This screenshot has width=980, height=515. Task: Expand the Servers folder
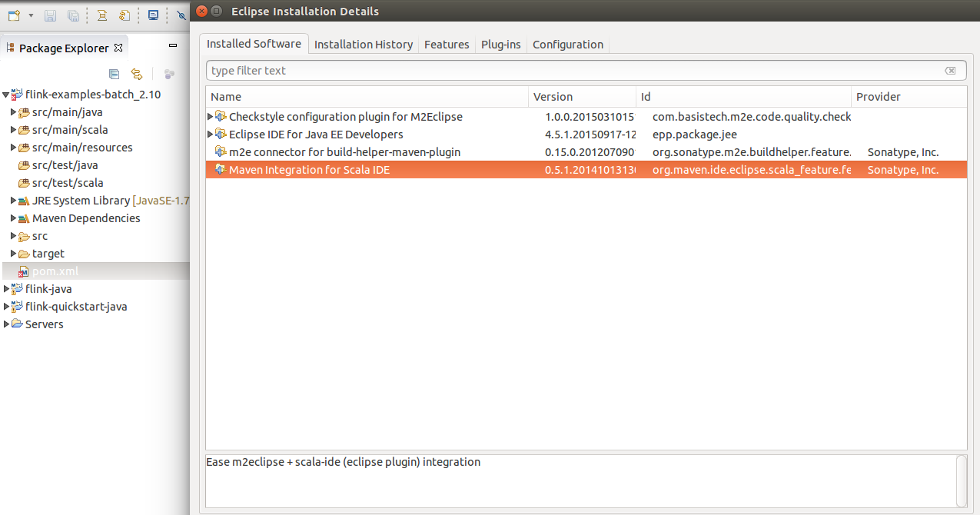[x=6, y=324]
